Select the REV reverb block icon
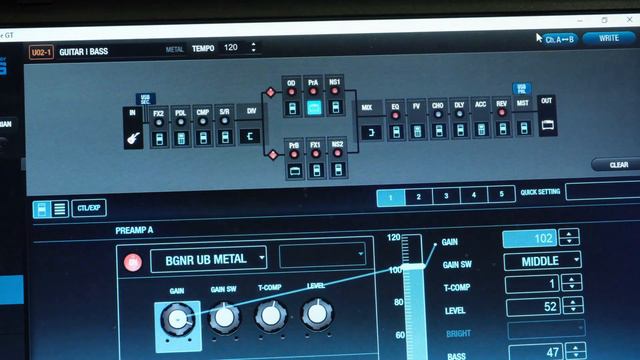 point(503,129)
